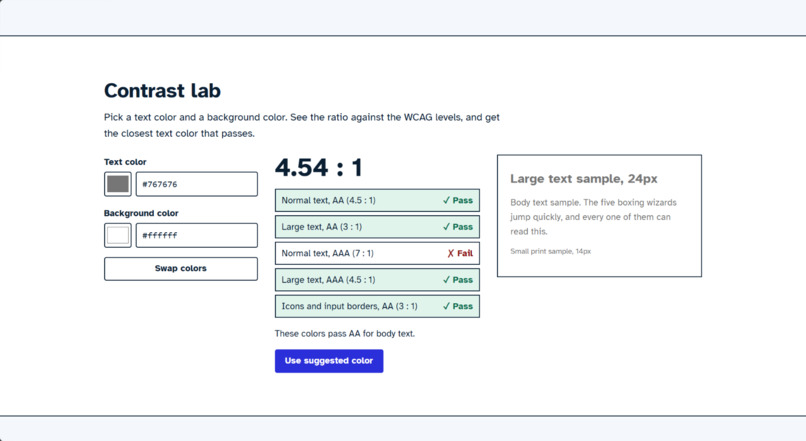
Task: Apply the suggested color
Action: (x=329, y=361)
